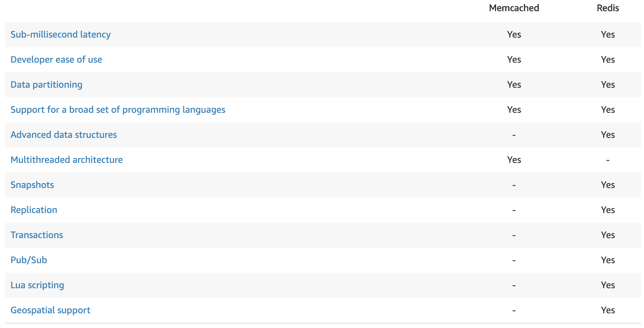
Task: Click the Memcached column header
Action: (514, 8)
